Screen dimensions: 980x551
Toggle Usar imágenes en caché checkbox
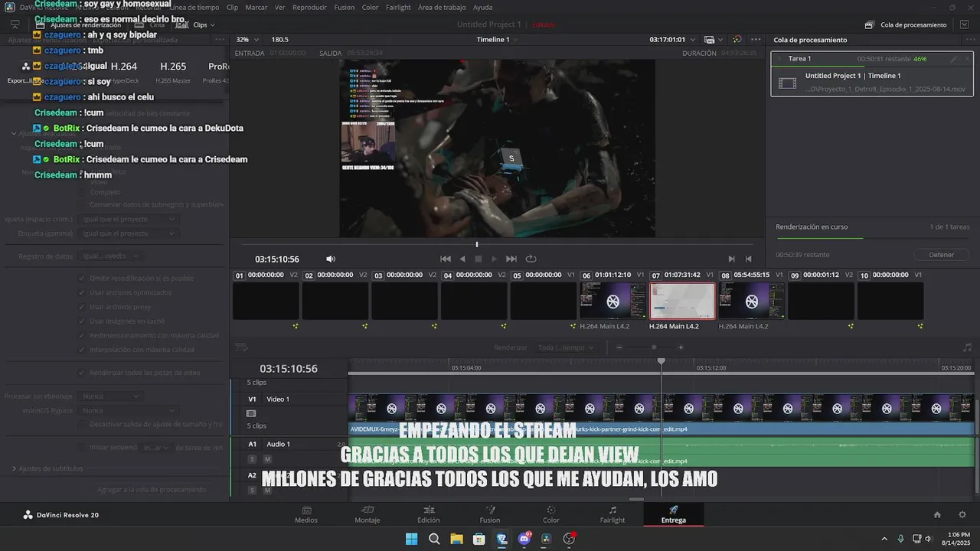[x=82, y=321]
